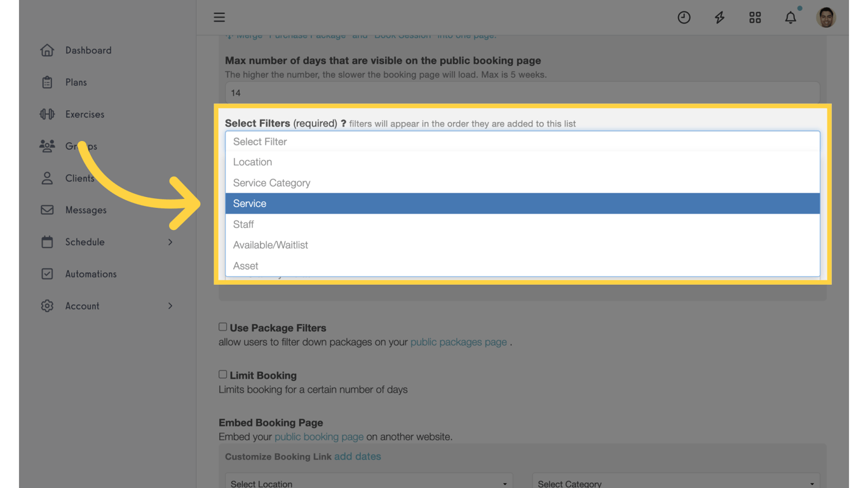This screenshot has width=868, height=488.
Task: Open the Clients section
Action: 80,178
